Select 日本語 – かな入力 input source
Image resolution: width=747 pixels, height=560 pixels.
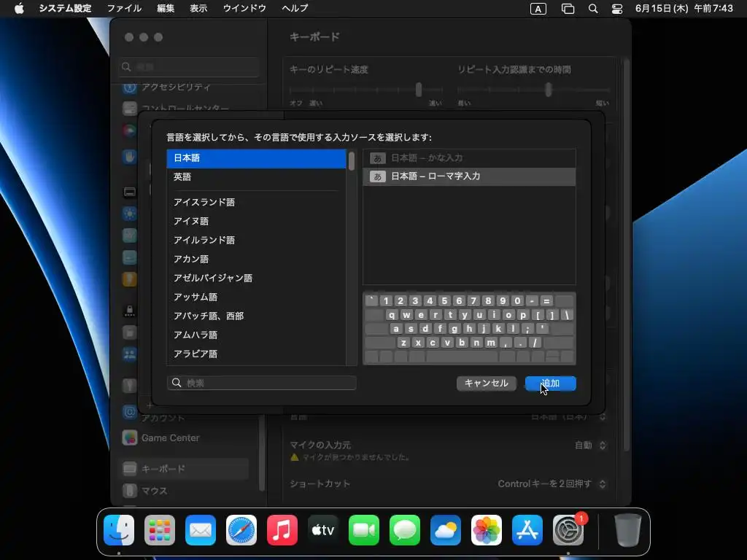[x=469, y=158]
